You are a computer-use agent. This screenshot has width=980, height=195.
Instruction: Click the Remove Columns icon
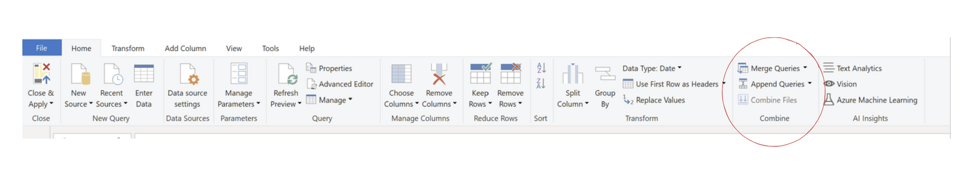coord(439,74)
